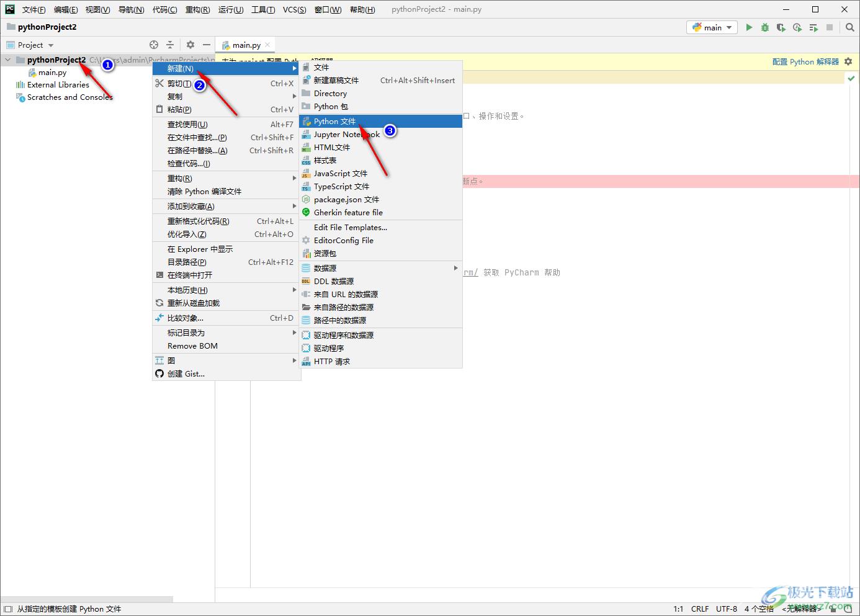Select TypeScript 文件 entry
The width and height of the screenshot is (860, 616).
(381, 187)
